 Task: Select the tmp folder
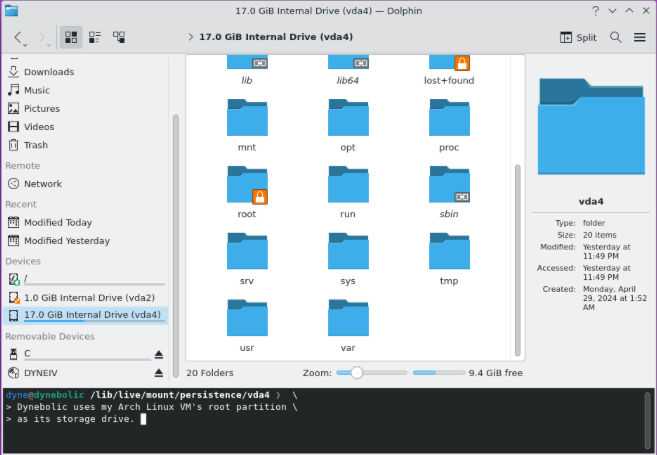tap(449, 259)
